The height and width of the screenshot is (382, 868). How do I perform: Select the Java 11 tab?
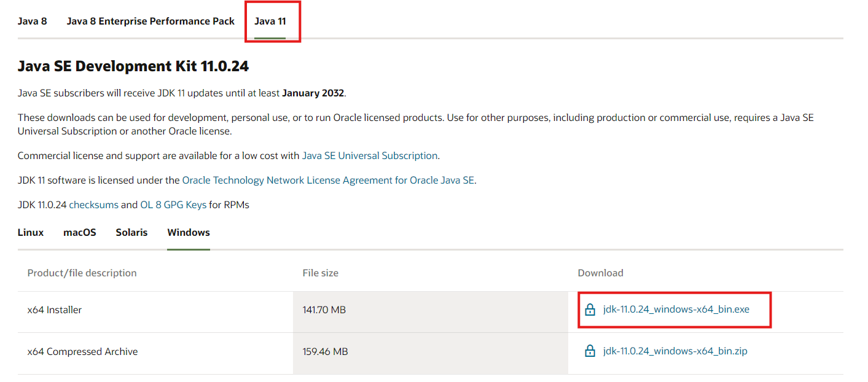[270, 21]
